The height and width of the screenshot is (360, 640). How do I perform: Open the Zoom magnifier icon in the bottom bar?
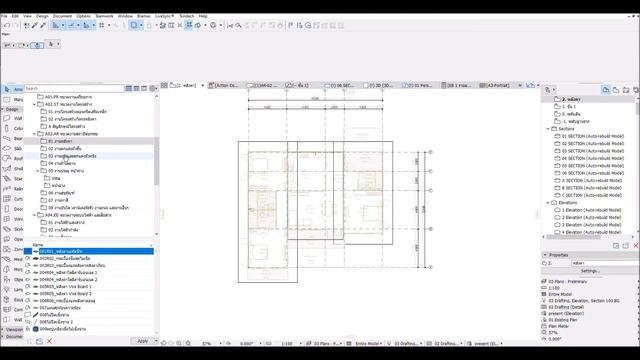click(x=188, y=343)
